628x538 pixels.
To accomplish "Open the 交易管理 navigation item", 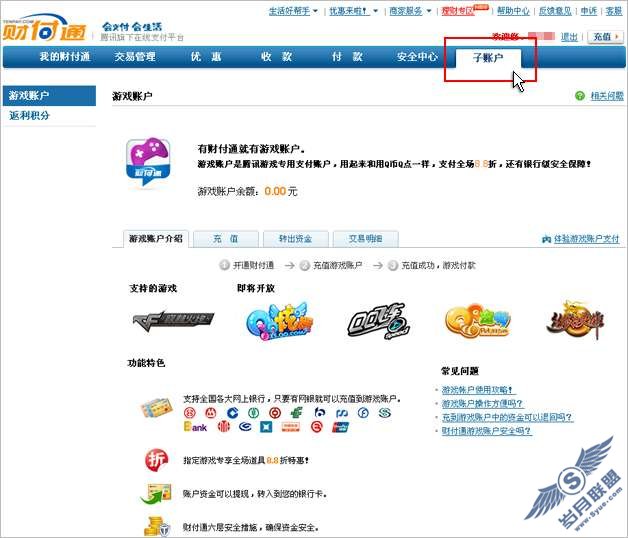I will (x=135, y=57).
